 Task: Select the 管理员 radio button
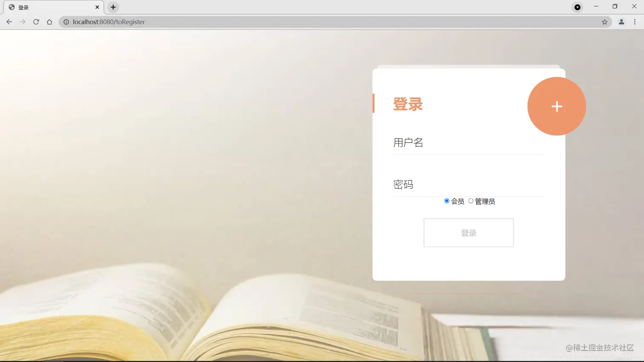[471, 200]
